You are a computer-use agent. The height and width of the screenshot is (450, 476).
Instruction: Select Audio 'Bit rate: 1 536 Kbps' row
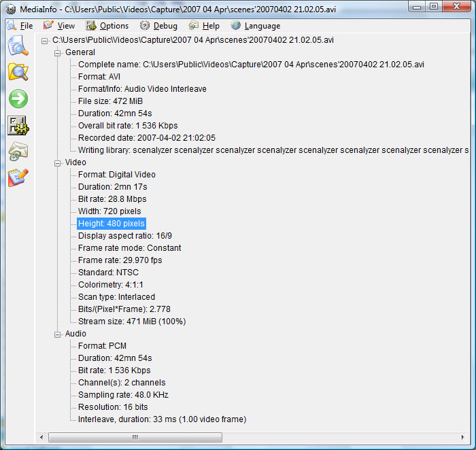pyautogui.click(x=114, y=370)
